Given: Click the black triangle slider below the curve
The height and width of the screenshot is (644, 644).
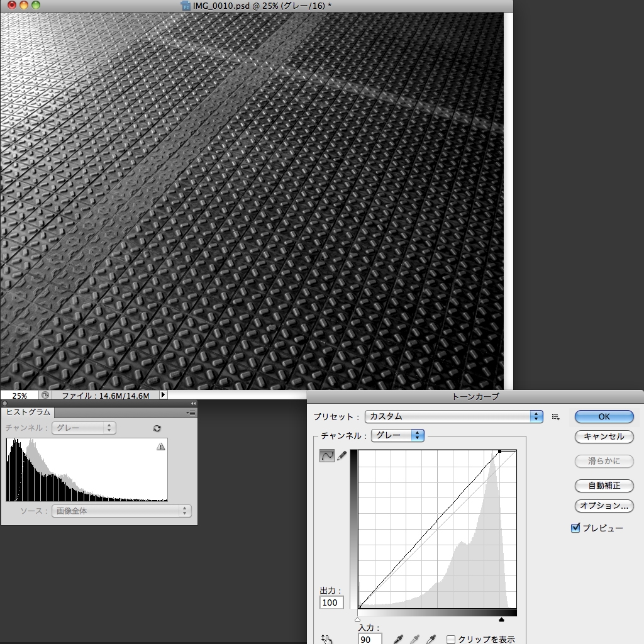Looking at the screenshot, I should (501, 619).
